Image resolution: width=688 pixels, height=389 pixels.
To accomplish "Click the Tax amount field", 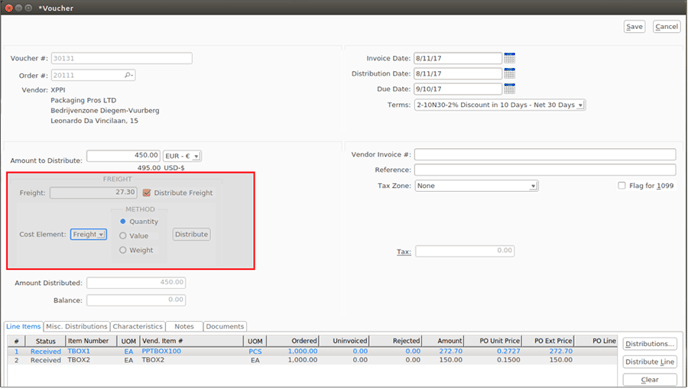I will pos(465,251).
